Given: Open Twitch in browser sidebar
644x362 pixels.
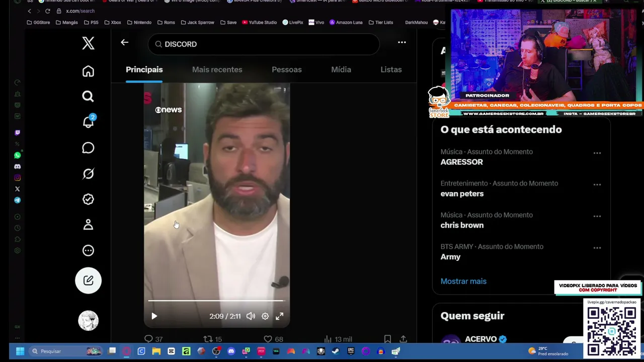Looking at the screenshot, I should (18, 133).
